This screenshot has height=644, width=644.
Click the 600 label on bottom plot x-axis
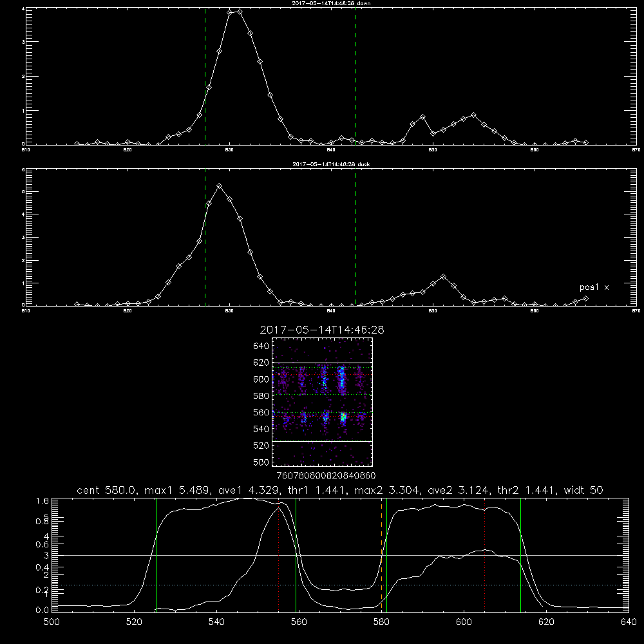(x=464, y=622)
